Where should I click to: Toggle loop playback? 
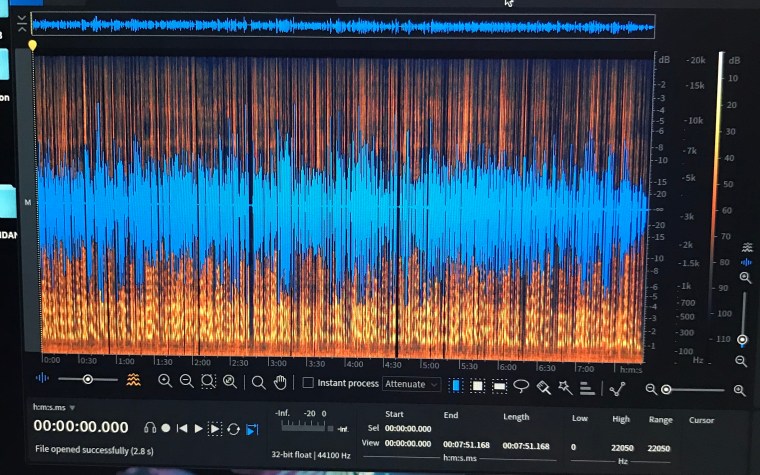(233, 428)
